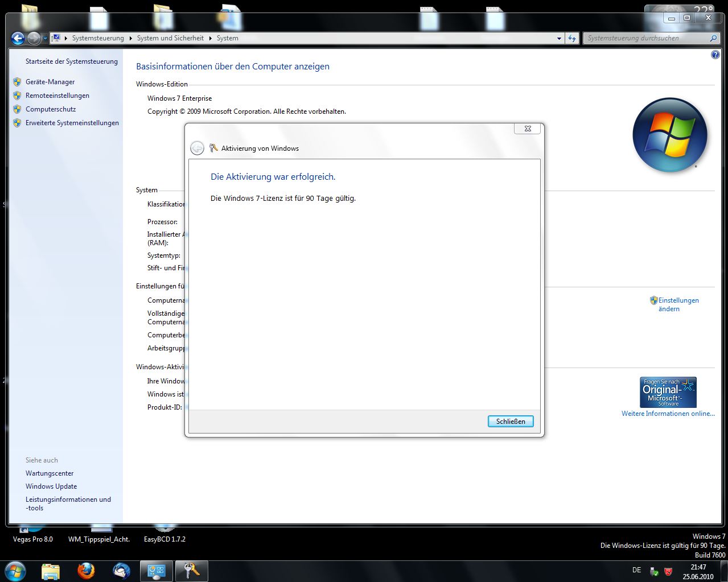Screen dimensions: 728x582
Task: Click System und Sicherheit breadcrumb
Action: click(170, 38)
